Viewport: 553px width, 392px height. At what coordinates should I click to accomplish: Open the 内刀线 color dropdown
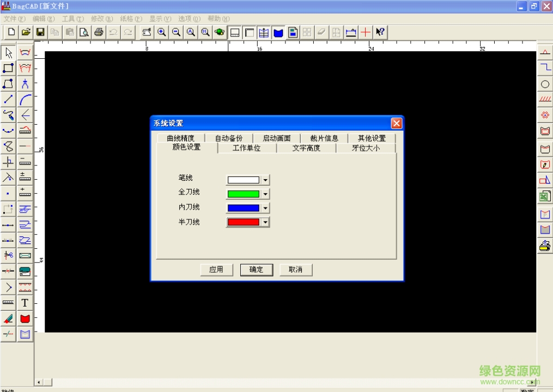click(265, 207)
